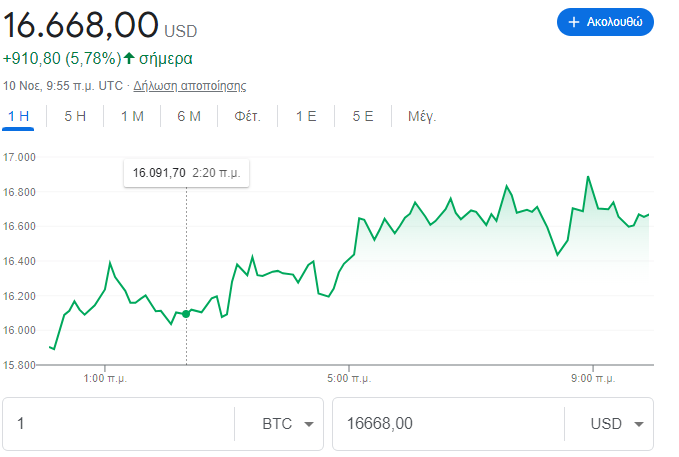The width and height of the screenshot is (679, 457).
Task: Click the 16.091,70 price tooltip
Action: [186, 173]
